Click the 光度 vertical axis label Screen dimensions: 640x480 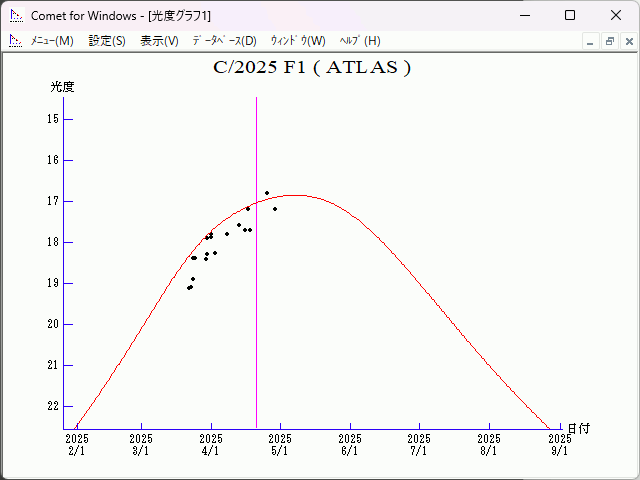pyautogui.click(x=63, y=87)
